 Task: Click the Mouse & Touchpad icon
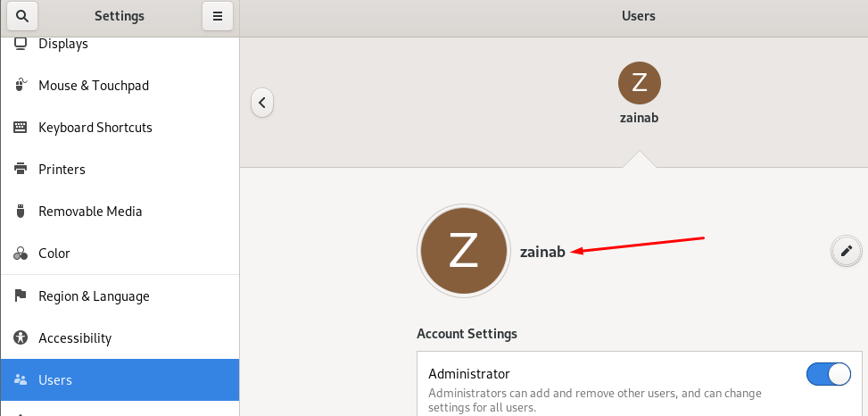tap(21, 86)
